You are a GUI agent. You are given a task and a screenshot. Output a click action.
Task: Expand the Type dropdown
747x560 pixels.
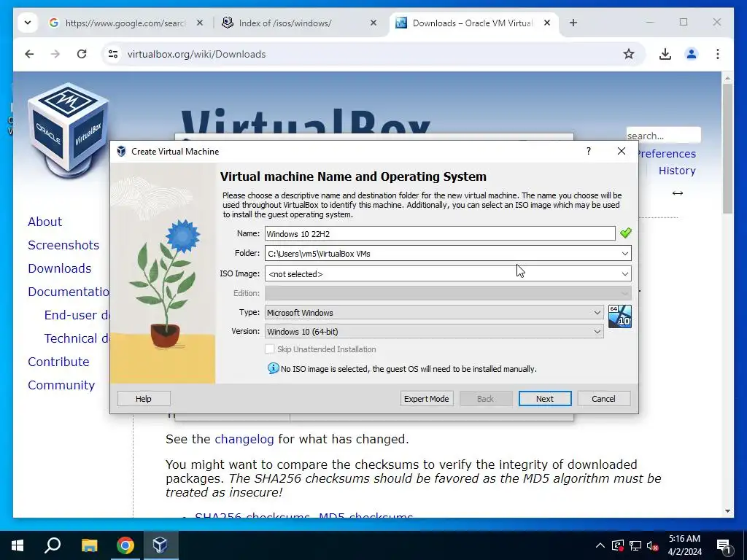coord(597,312)
